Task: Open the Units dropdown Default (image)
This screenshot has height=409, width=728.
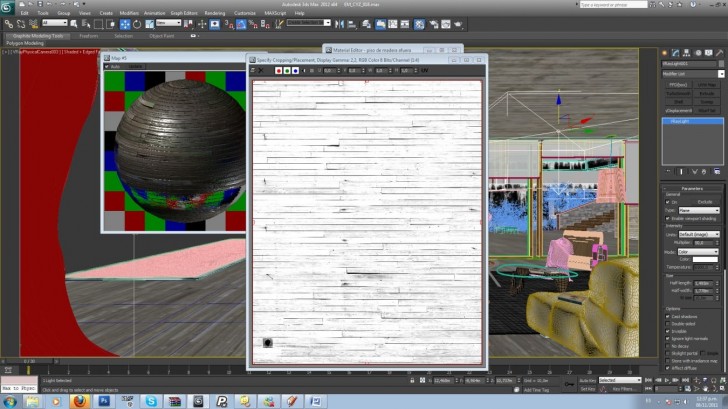Action: pyautogui.click(x=699, y=234)
